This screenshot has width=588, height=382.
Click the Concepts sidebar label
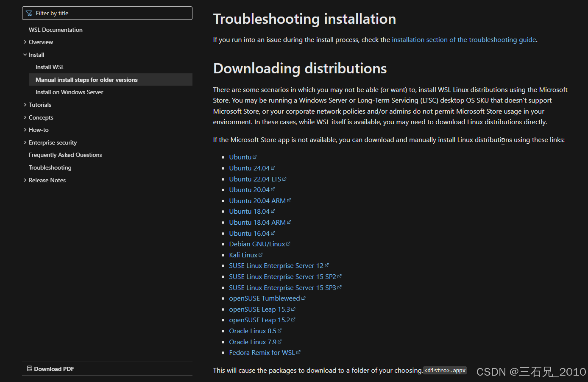pyautogui.click(x=41, y=117)
